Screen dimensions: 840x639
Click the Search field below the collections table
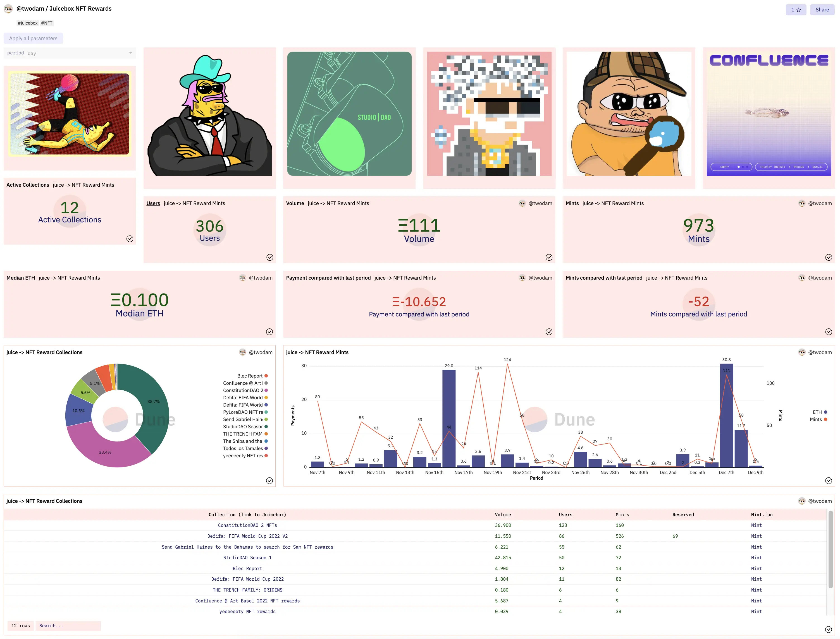pyautogui.click(x=68, y=626)
